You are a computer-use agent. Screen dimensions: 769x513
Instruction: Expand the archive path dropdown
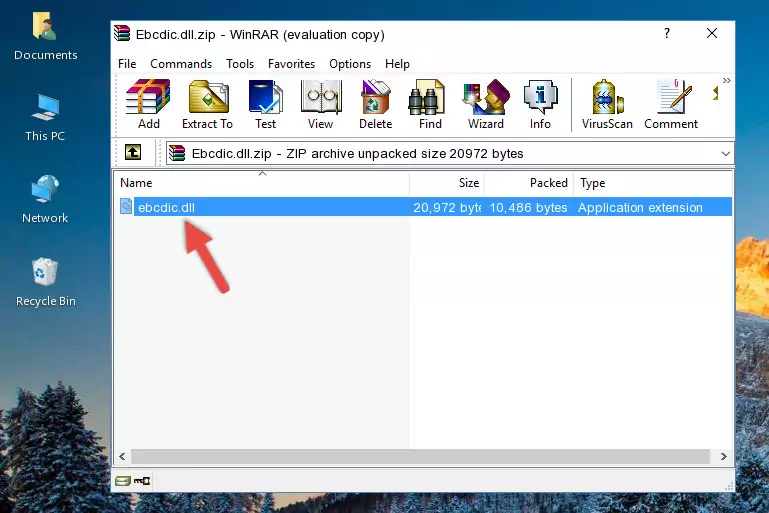(725, 154)
